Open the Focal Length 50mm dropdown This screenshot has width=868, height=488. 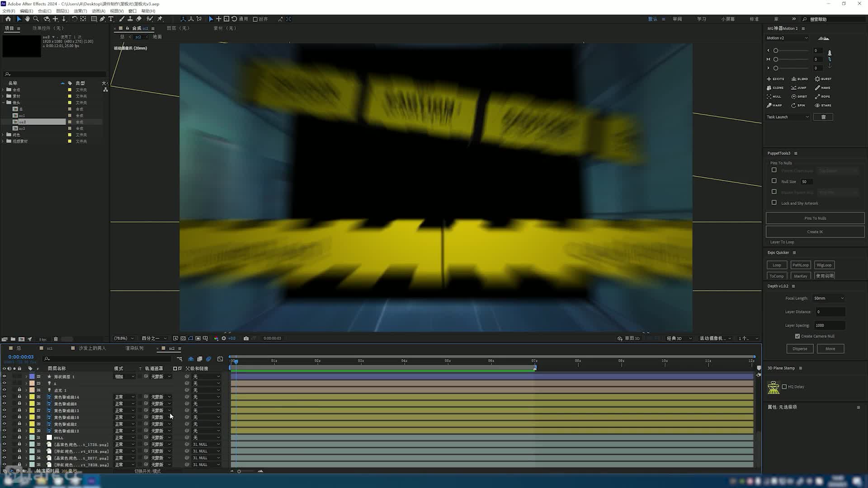tap(829, 298)
